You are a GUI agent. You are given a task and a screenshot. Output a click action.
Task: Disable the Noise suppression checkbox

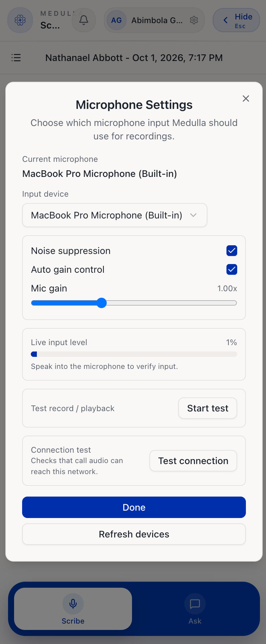click(232, 251)
